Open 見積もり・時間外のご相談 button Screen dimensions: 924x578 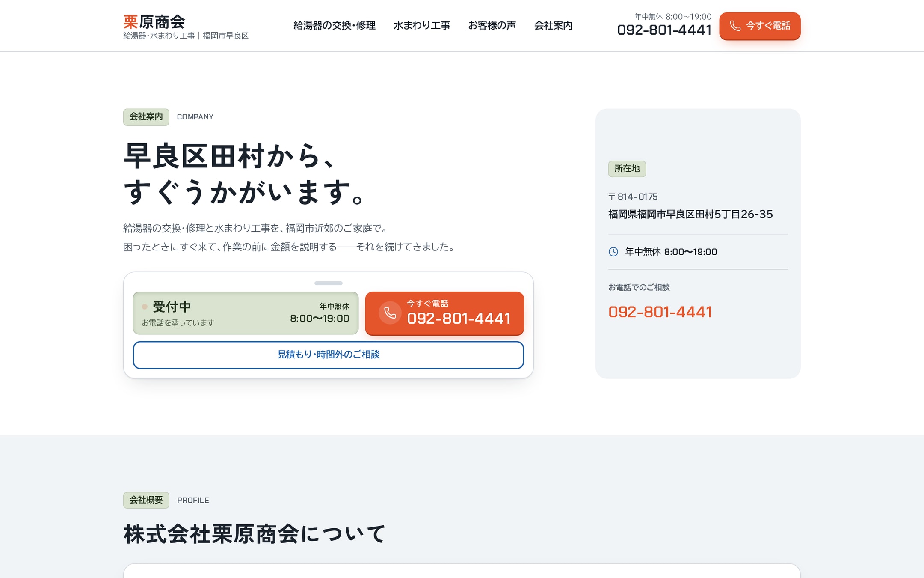coord(329,355)
